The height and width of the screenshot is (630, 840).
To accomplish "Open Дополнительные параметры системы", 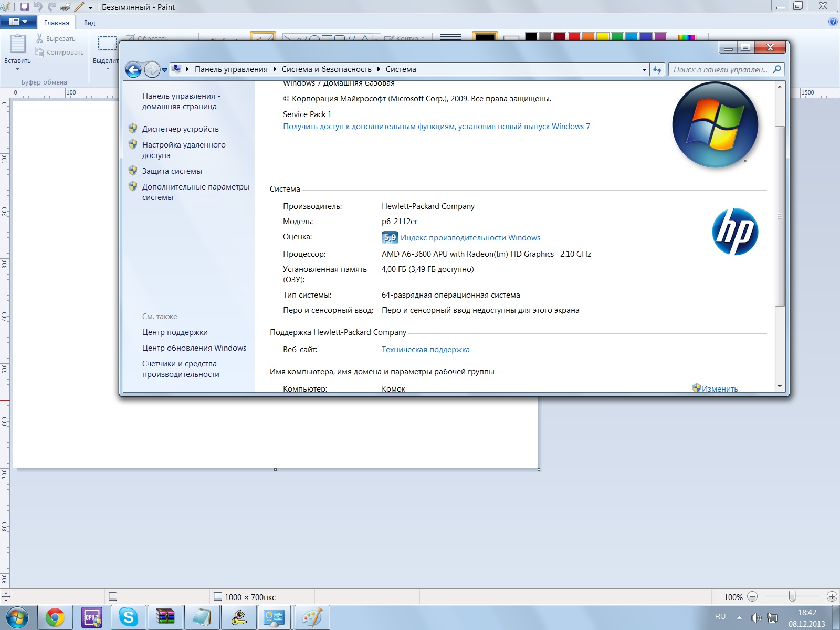I will [195, 192].
